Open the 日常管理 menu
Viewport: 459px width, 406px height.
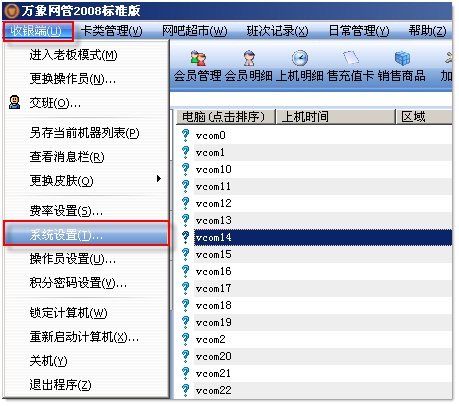(359, 31)
